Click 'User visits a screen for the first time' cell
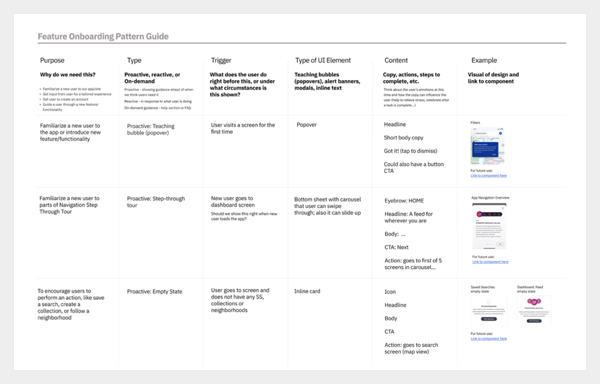The width and height of the screenshot is (600, 384). (x=243, y=128)
